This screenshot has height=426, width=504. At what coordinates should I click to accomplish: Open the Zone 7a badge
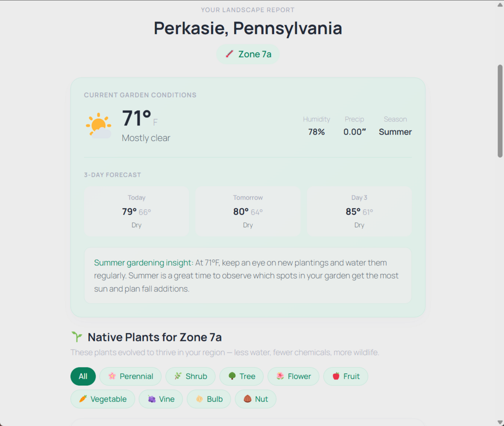pyautogui.click(x=248, y=54)
